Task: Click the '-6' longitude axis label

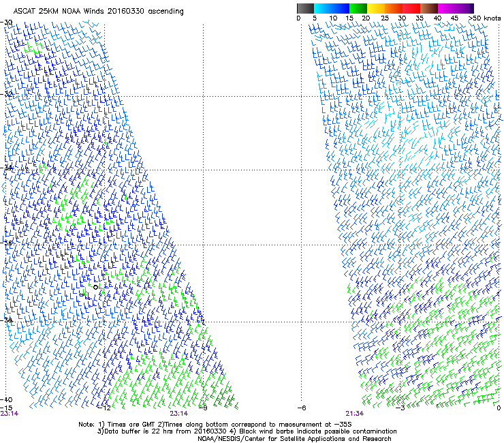Action: click(x=302, y=408)
